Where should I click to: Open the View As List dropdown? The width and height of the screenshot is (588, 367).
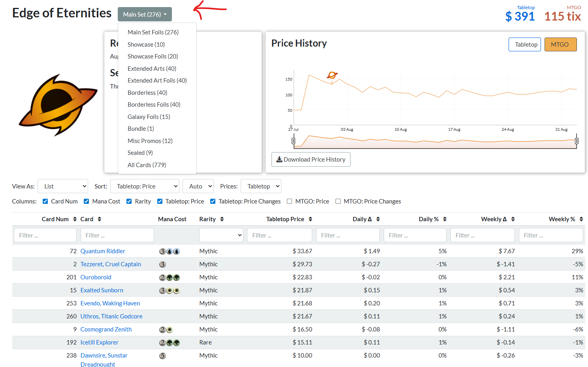point(63,186)
